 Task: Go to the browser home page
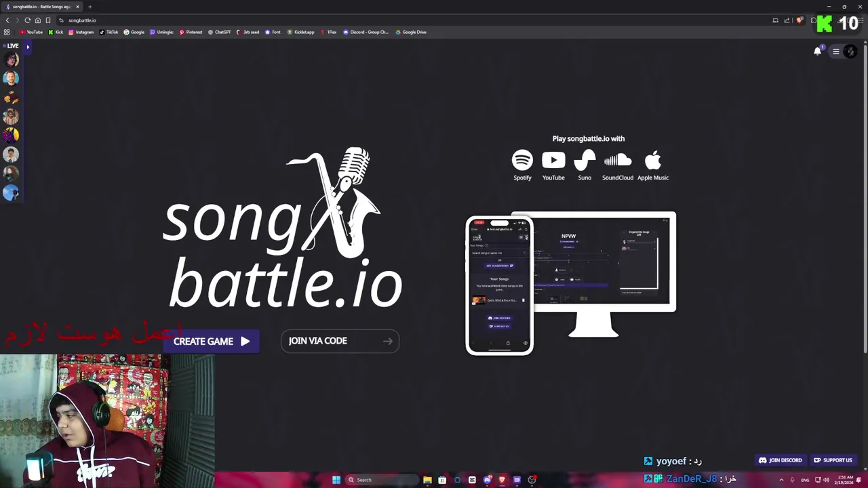coord(37,20)
